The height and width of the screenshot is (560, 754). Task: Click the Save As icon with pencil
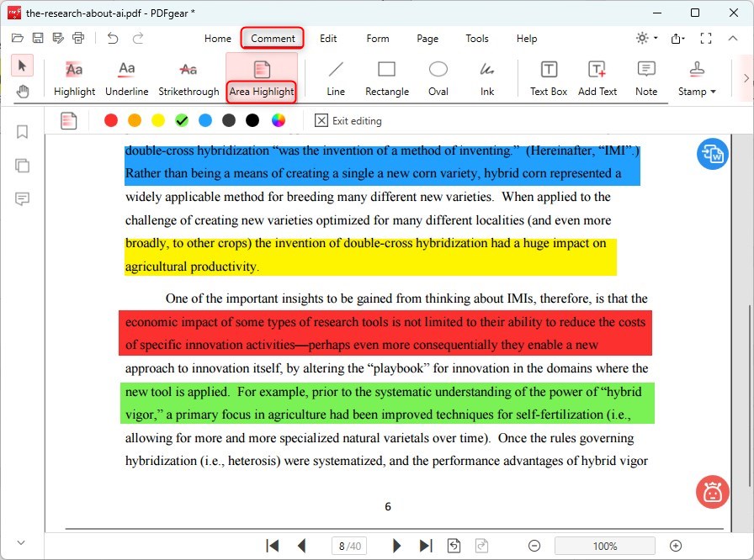point(58,38)
